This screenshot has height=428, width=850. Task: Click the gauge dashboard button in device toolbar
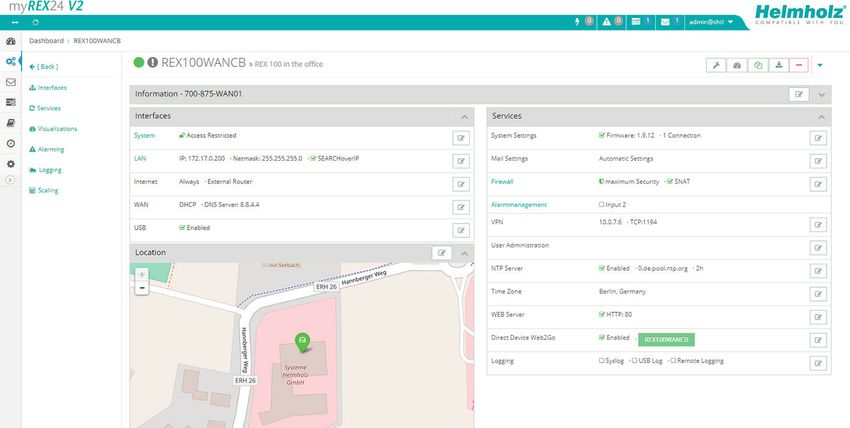737,66
